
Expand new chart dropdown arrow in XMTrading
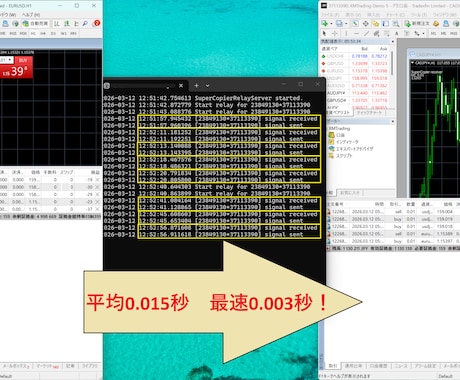coord(331,23)
